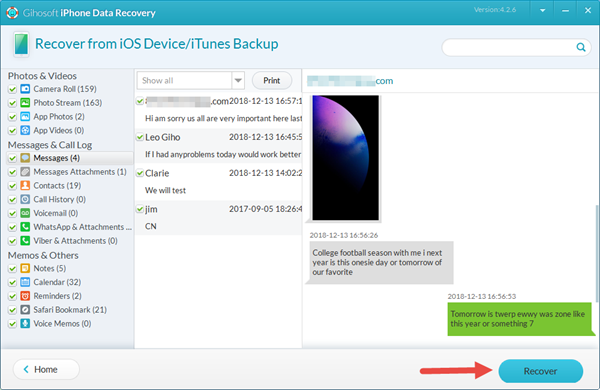
Task: Open the title bar dropdown menu arrow
Action: pos(543,11)
